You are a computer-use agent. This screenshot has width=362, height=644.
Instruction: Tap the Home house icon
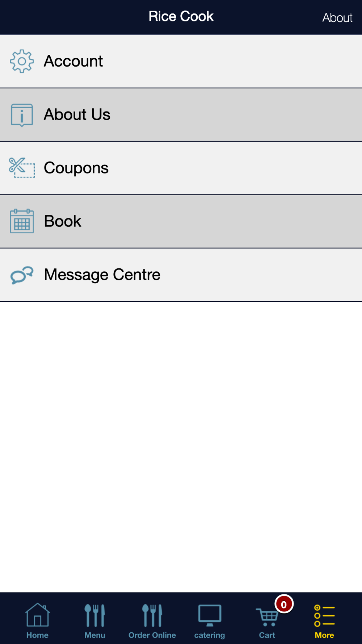tap(37, 615)
